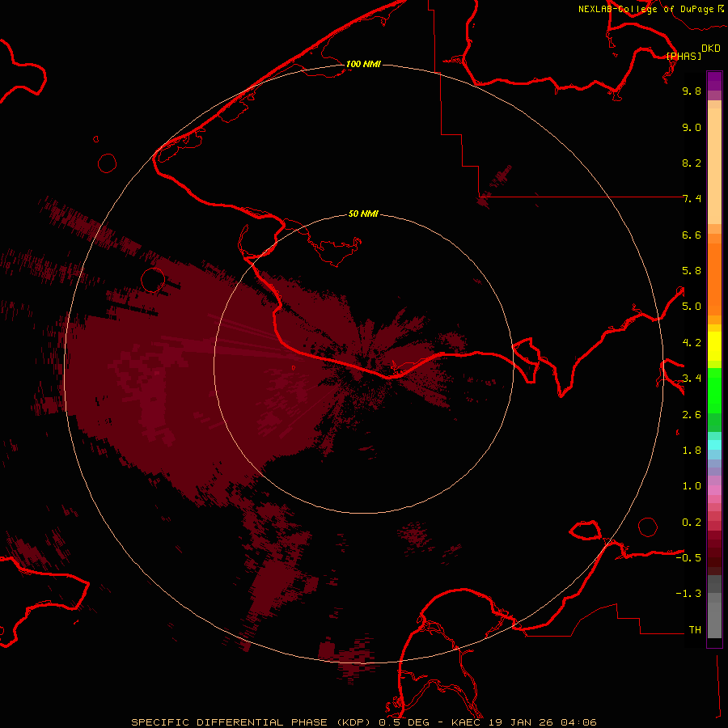Click the [PHAS] legend heading

click(x=684, y=56)
